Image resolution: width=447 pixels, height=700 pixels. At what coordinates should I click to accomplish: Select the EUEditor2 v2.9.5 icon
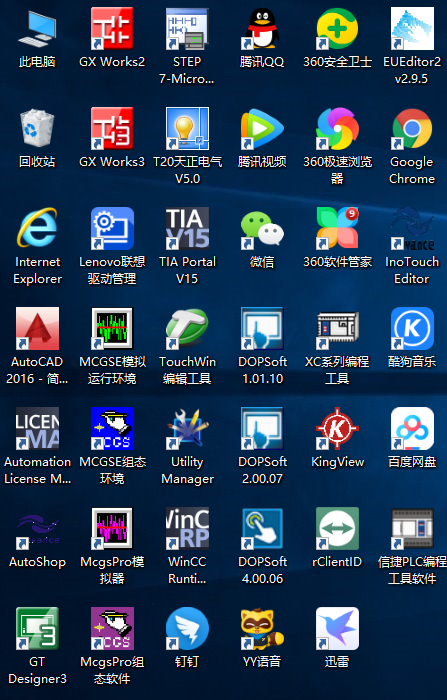pyautogui.click(x=412, y=29)
